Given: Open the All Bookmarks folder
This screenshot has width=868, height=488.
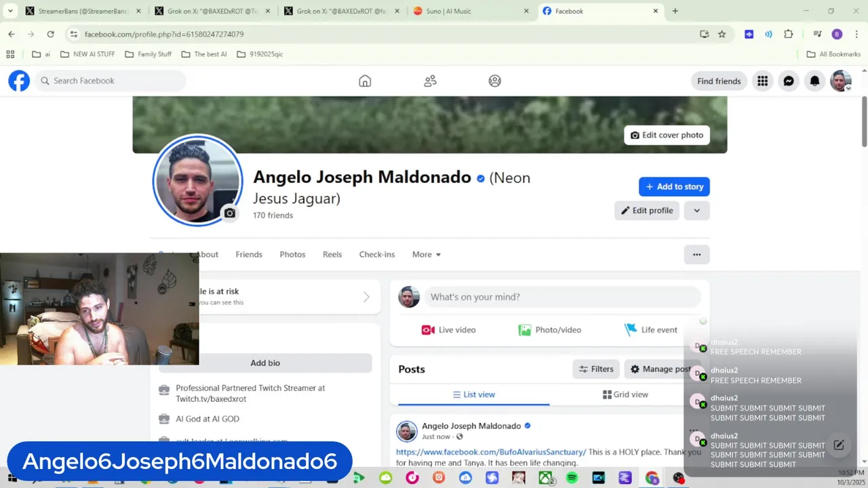Looking at the screenshot, I should pos(833,54).
